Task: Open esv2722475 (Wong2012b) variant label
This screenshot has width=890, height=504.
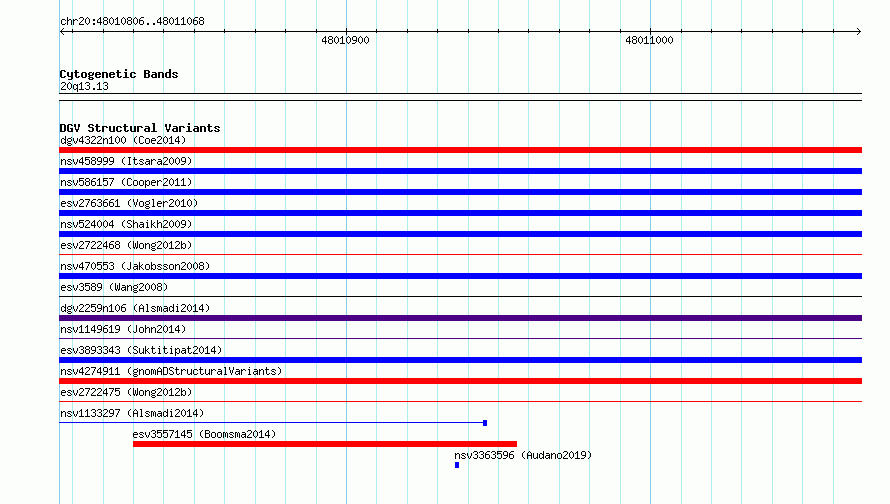Action: coord(126,392)
